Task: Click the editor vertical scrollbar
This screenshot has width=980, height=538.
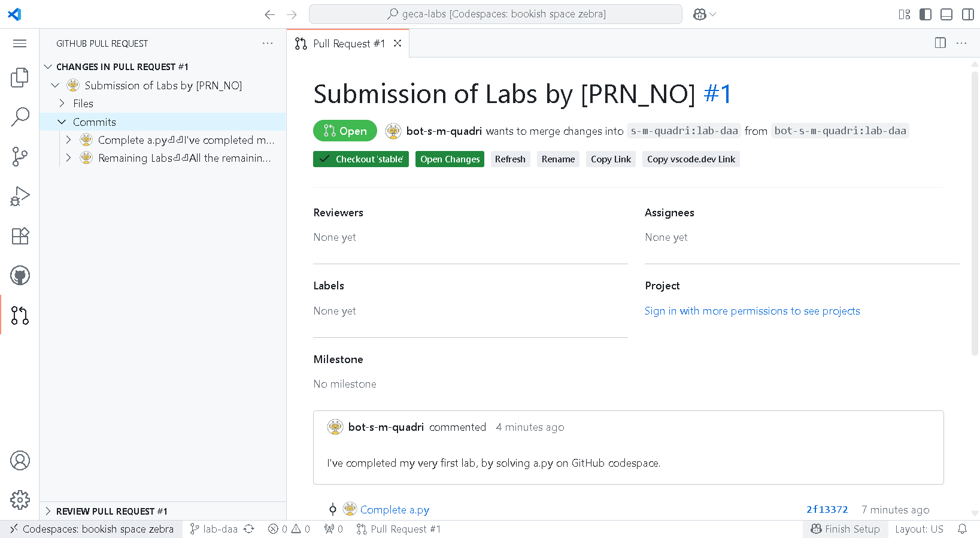Action: (x=975, y=213)
